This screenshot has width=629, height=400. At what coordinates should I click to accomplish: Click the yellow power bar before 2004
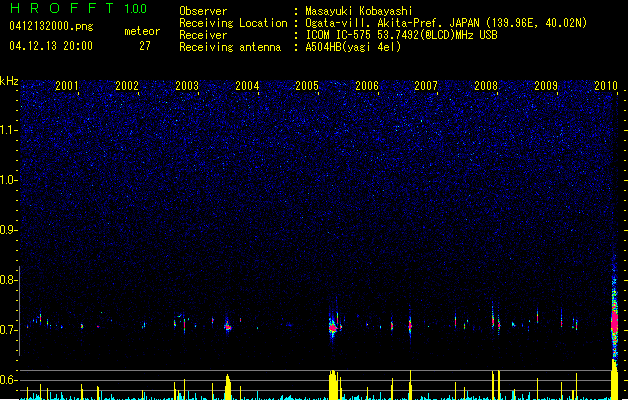pos(228,387)
